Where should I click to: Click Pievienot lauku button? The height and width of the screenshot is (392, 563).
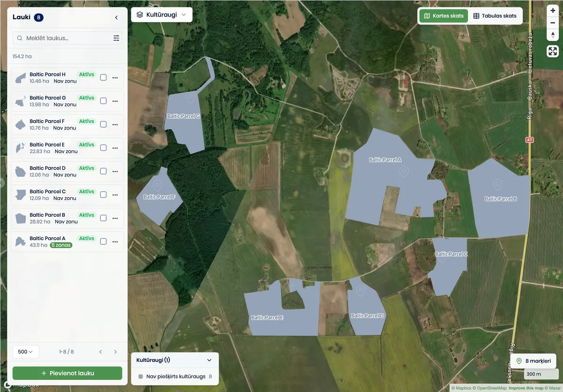pos(67,373)
